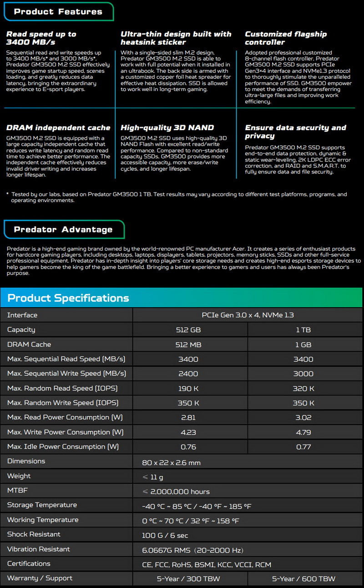Viewport: 364px width, 588px height.
Task: Click the Max. Random Read Speed label
Action: click(63, 388)
